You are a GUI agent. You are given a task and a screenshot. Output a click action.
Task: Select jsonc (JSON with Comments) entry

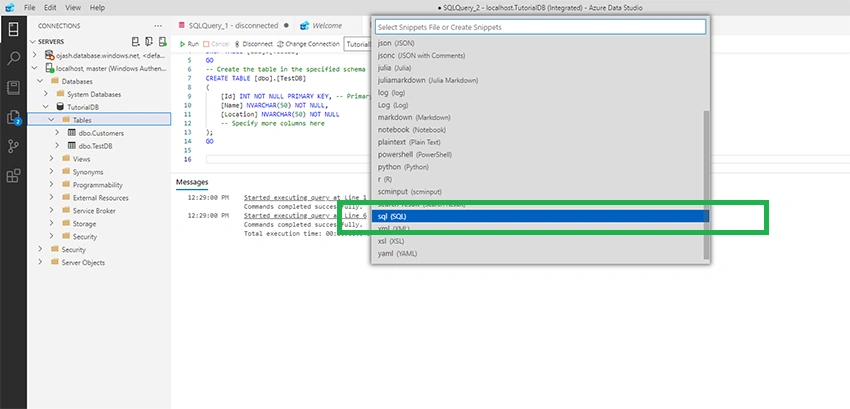pyautogui.click(x=537, y=55)
